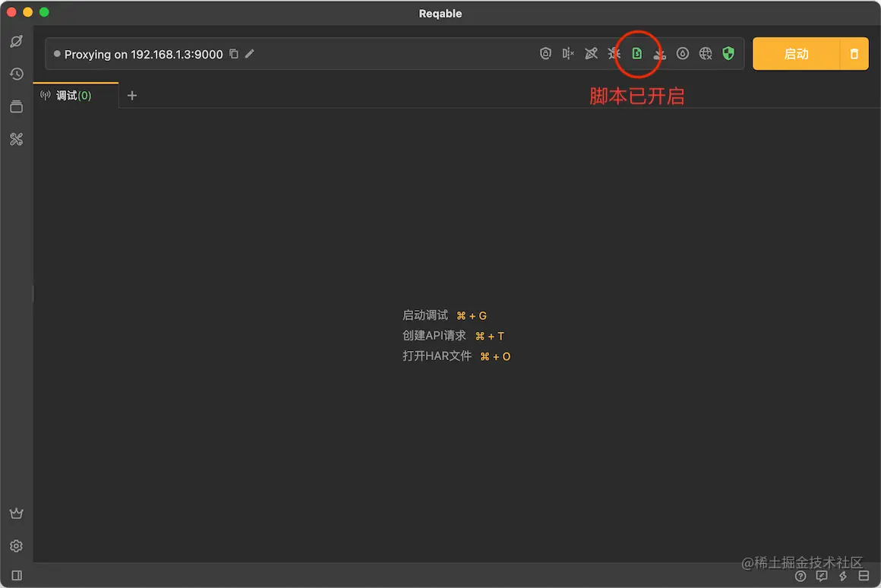Click the 打开HAR文件 shortcut text
The width and height of the screenshot is (881, 588).
437,356
